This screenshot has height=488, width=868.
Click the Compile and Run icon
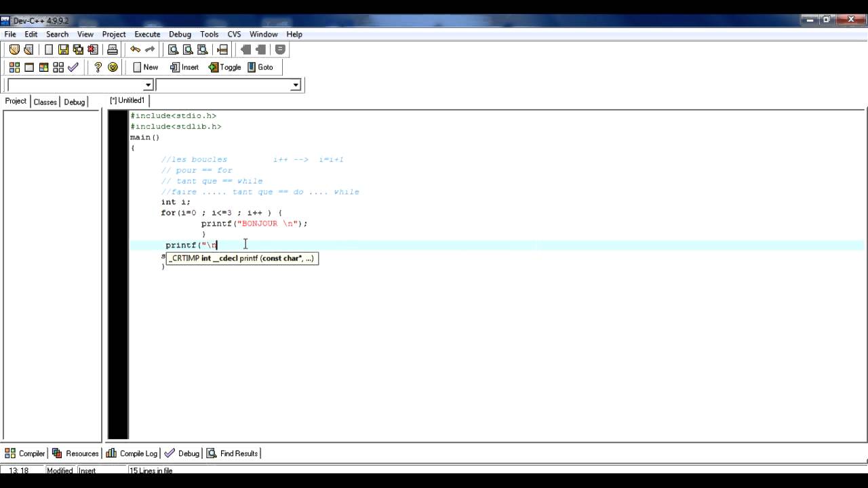click(43, 67)
